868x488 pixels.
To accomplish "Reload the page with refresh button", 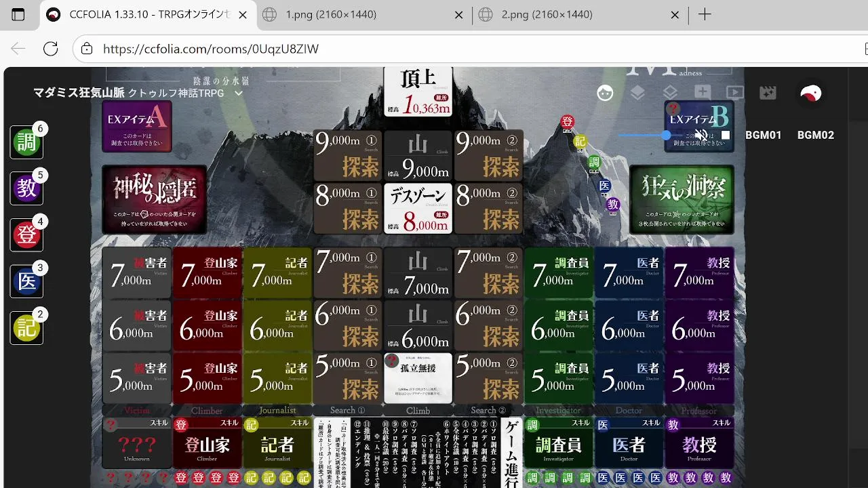I will pyautogui.click(x=50, y=49).
